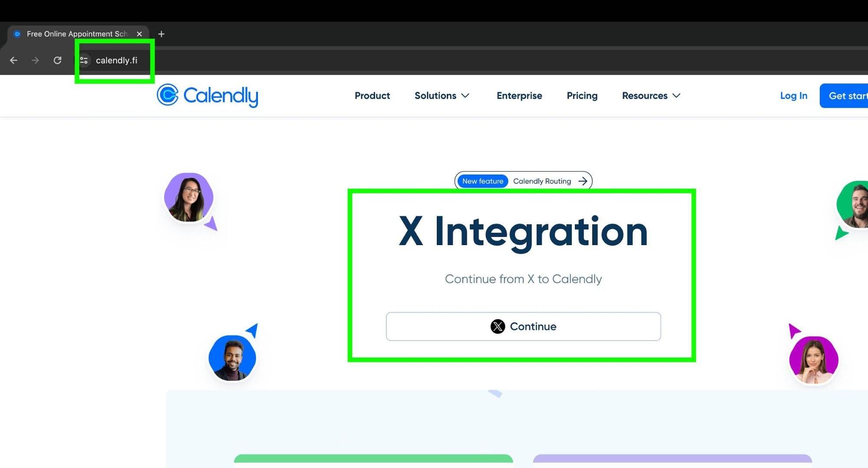Expand the Resources dropdown
This screenshot has width=868, height=468.
[x=651, y=96]
